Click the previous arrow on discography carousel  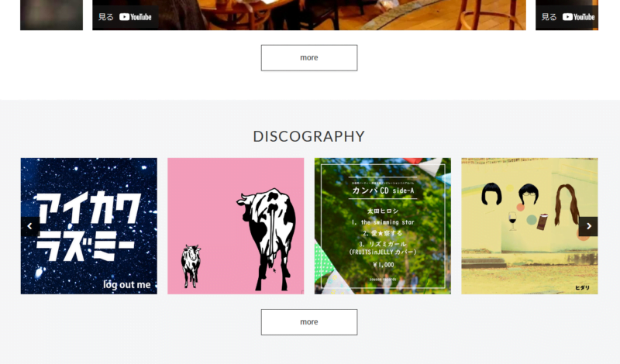(x=29, y=226)
